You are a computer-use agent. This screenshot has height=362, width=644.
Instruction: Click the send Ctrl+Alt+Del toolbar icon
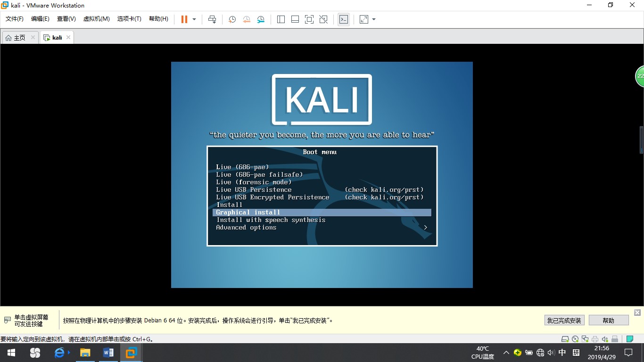click(212, 19)
